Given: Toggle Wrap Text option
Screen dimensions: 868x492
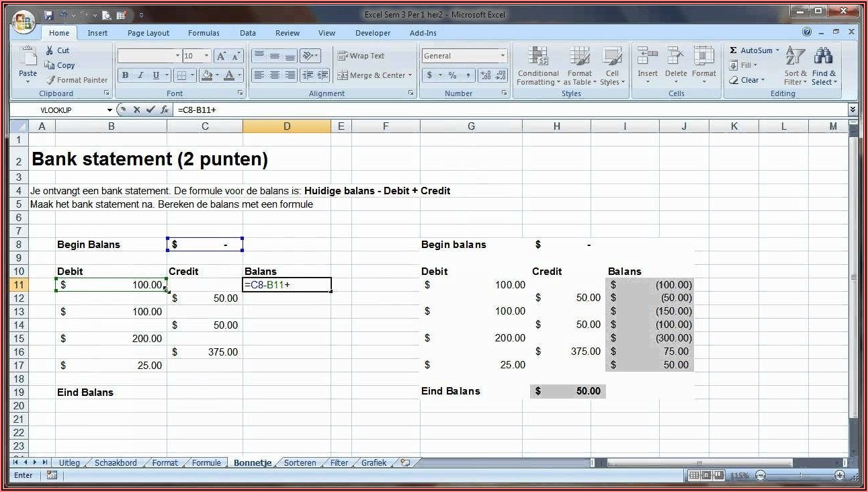Looking at the screenshot, I should pos(361,56).
